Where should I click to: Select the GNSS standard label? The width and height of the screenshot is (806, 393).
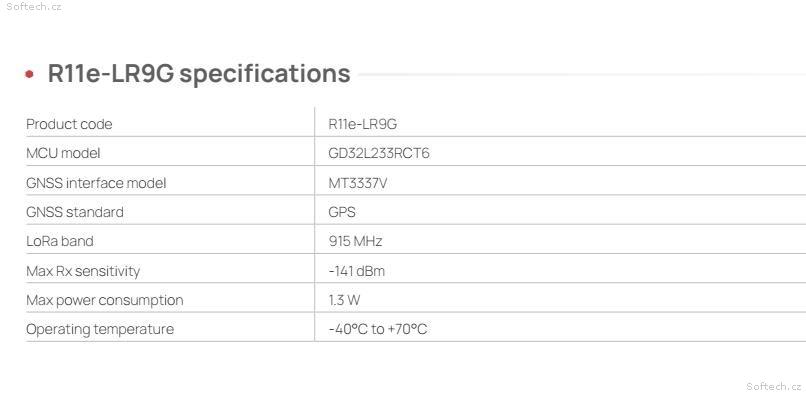coord(75,212)
